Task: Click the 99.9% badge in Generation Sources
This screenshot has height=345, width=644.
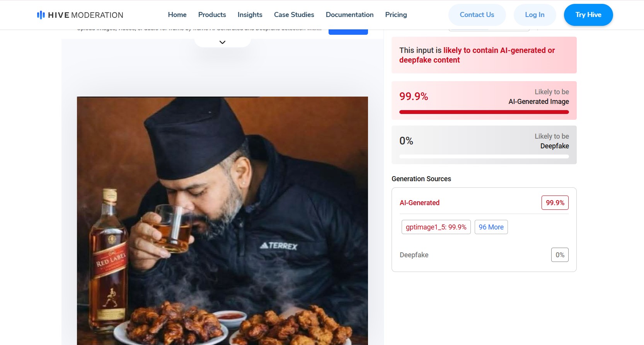Action: coord(555,203)
